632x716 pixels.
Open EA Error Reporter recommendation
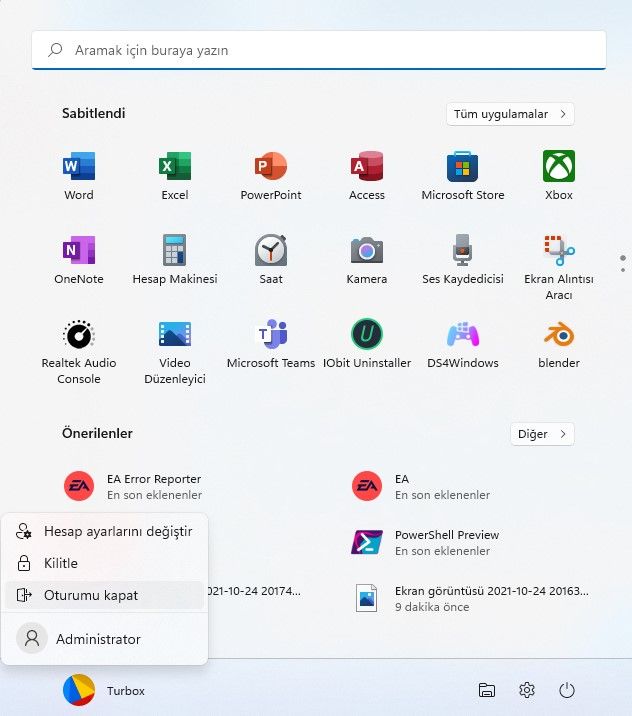(x=132, y=486)
